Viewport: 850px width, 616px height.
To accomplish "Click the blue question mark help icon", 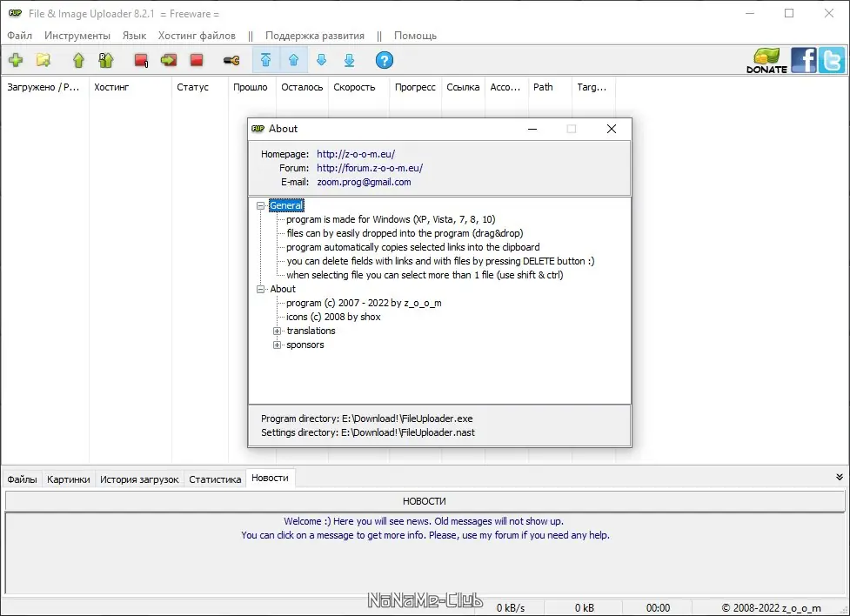I will pos(385,60).
